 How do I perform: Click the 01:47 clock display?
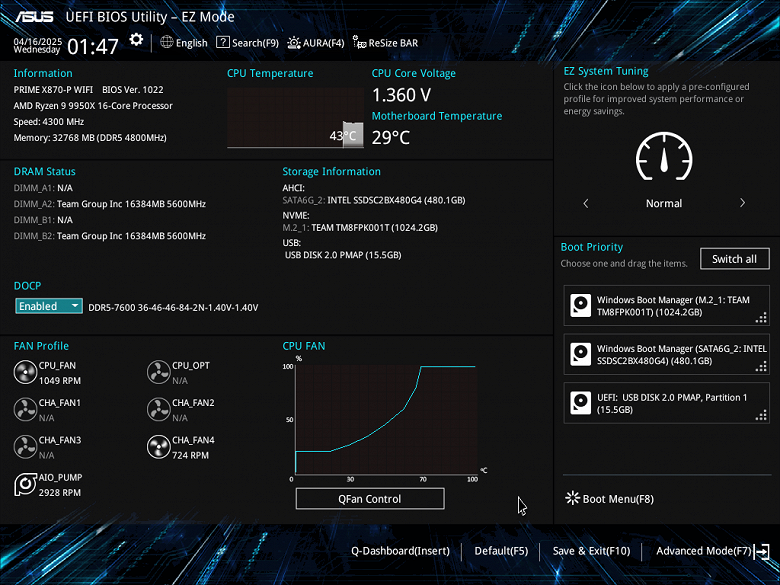pos(93,47)
